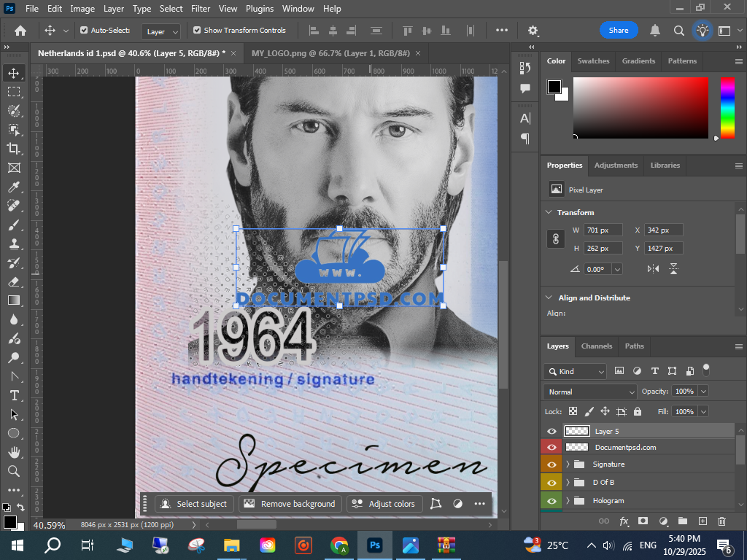Screen dimensions: 747x560
Task: Click the layer style fx icon
Action: pyautogui.click(x=624, y=521)
